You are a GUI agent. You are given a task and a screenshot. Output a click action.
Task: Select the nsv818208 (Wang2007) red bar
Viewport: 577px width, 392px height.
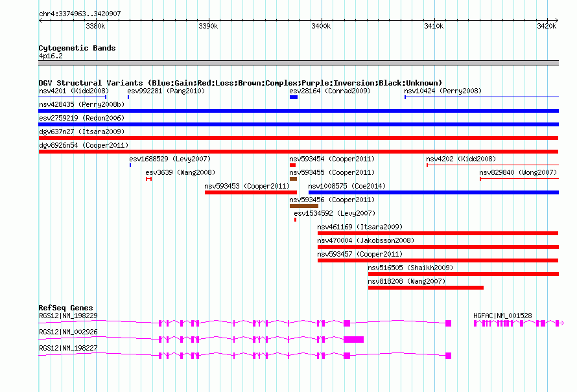[x=426, y=288]
